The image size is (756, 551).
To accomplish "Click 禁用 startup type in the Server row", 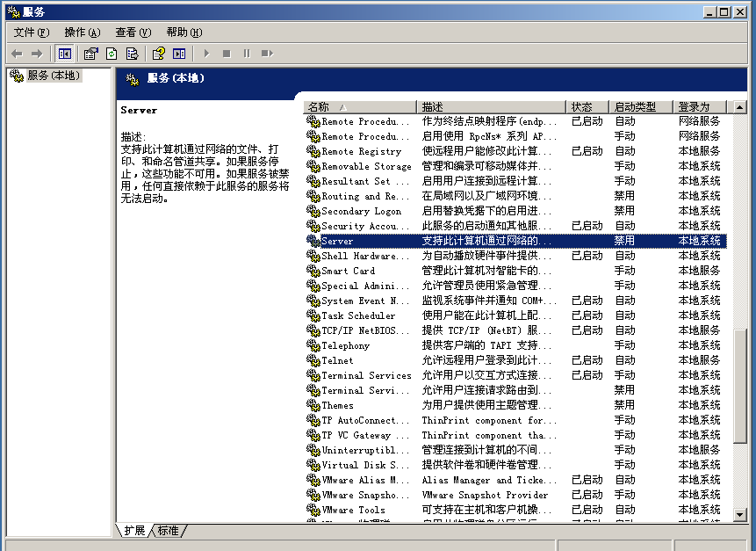I will (624, 241).
